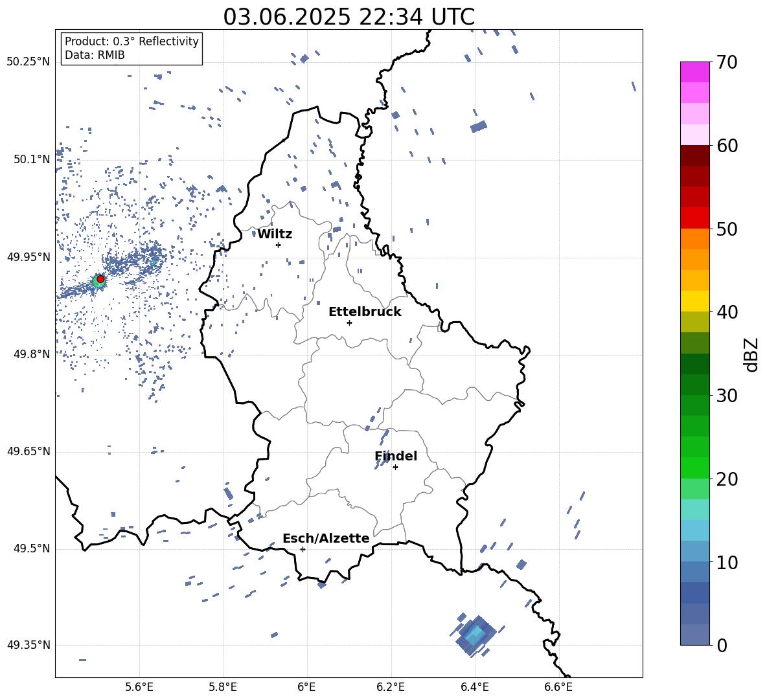Click the "Data: RMIB" text
Viewport: 767px width, 700px height.
point(95,55)
